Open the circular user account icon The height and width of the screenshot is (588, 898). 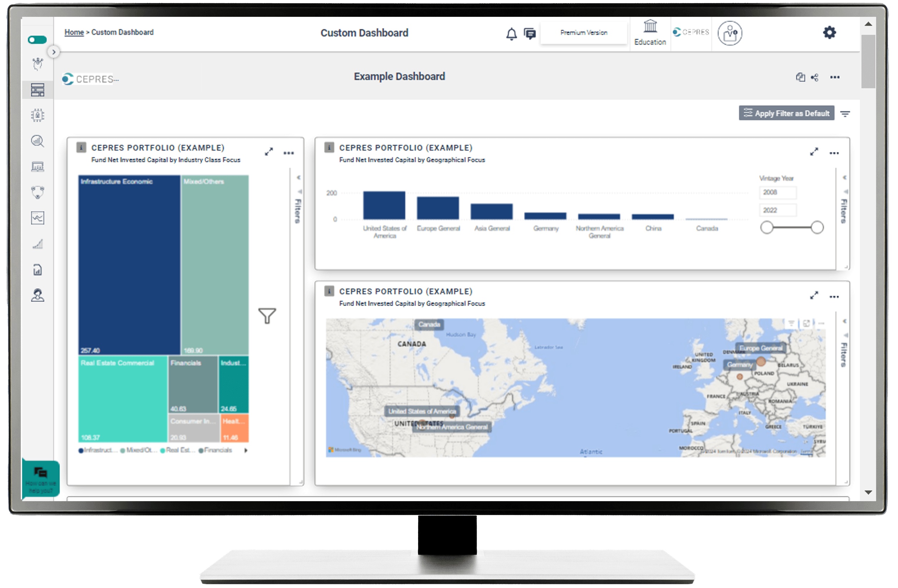tap(731, 33)
